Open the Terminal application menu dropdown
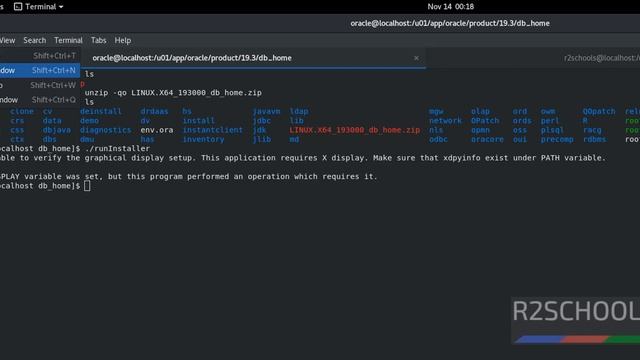The height and width of the screenshot is (360, 640). tap(38, 7)
